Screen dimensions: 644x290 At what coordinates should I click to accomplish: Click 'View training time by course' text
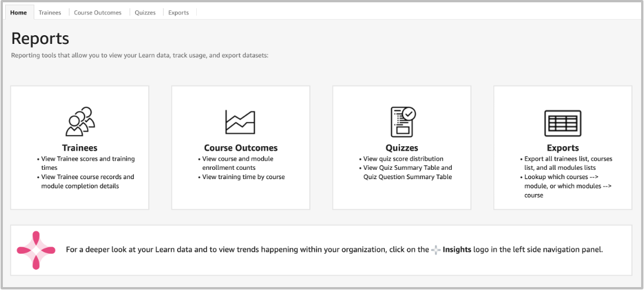[244, 177]
